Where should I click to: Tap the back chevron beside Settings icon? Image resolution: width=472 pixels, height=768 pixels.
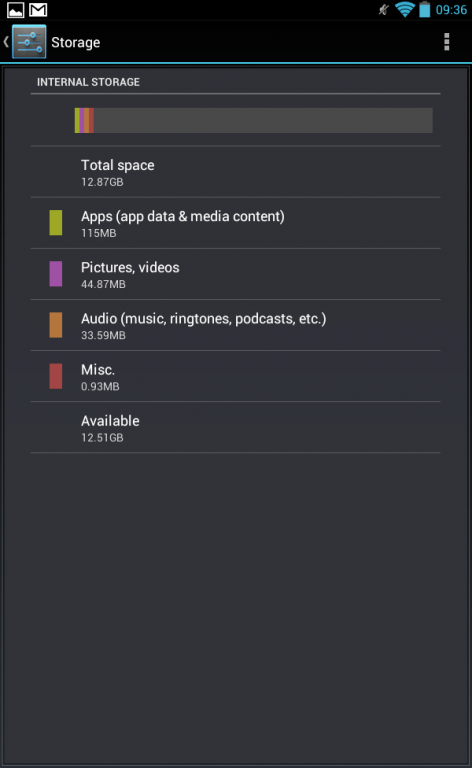(6, 42)
